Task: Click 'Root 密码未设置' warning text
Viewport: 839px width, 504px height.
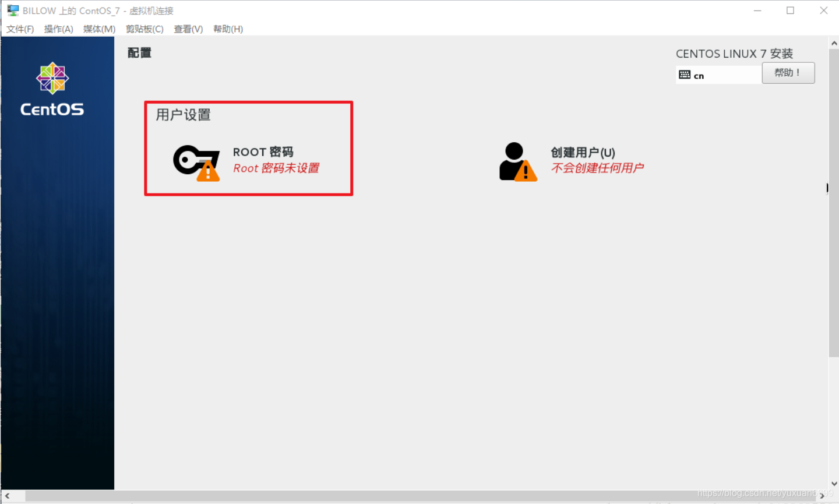Action: [x=276, y=168]
